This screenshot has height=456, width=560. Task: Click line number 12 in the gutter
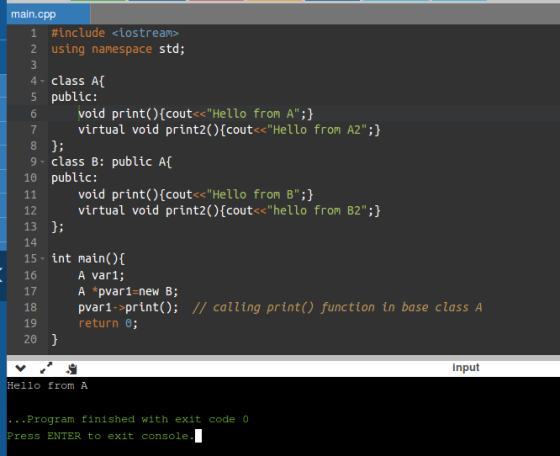point(30,211)
